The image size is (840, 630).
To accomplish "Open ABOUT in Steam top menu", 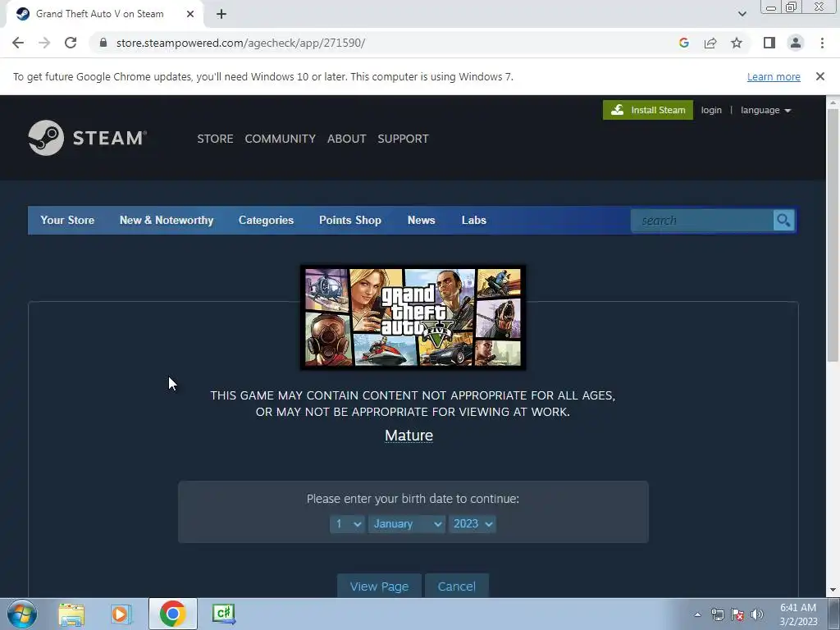I will pos(347,139).
